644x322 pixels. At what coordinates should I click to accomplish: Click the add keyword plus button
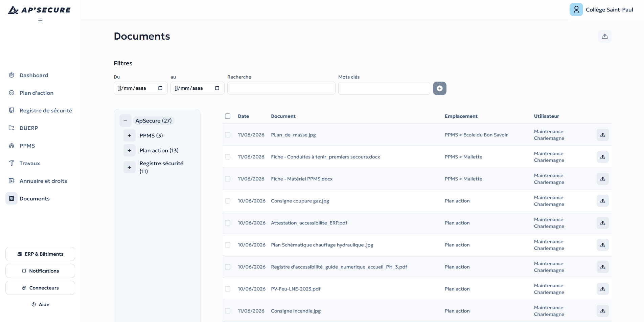(439, 88)
